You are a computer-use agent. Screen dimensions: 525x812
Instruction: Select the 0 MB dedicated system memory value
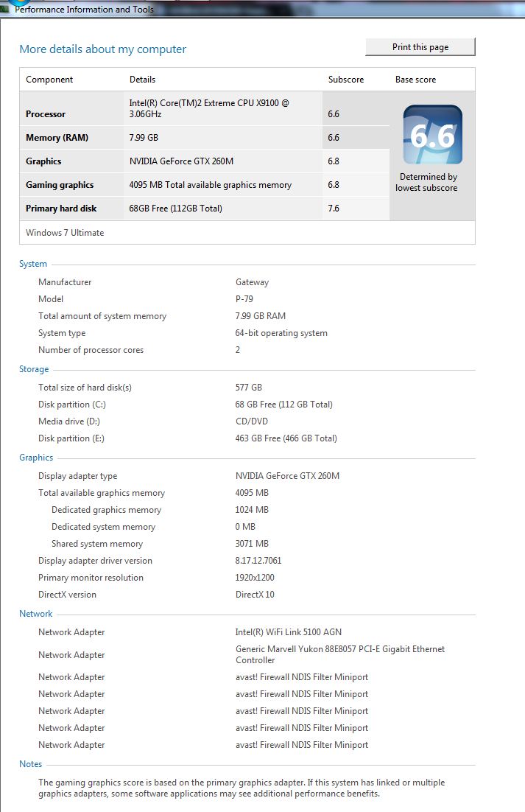245,527
